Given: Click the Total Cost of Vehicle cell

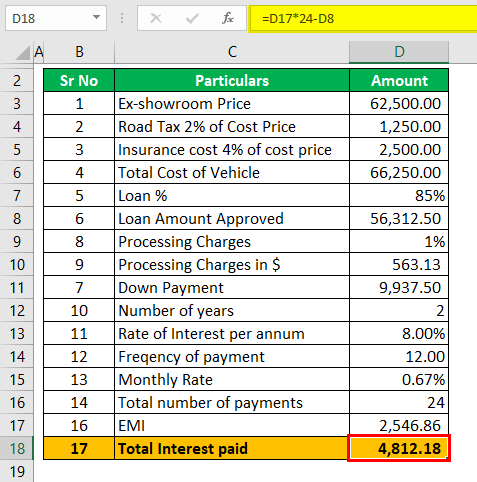Looking at the screenshot, I should click(232, 173).
